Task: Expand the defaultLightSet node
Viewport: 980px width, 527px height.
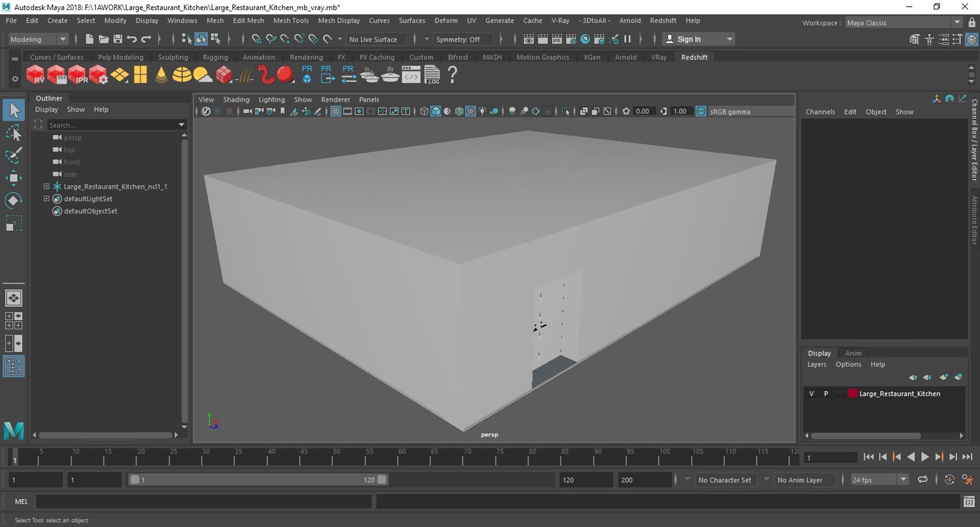Action: click(46, 199)
